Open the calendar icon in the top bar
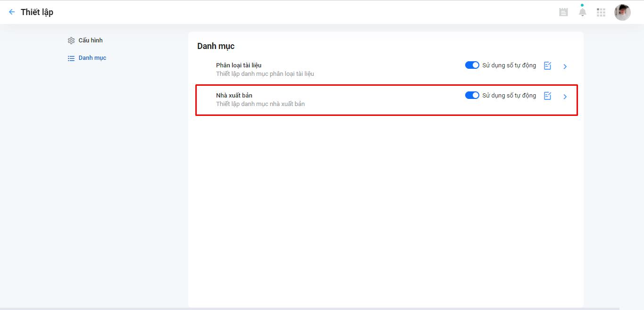 pyautogui.click(x=563, y=12)
